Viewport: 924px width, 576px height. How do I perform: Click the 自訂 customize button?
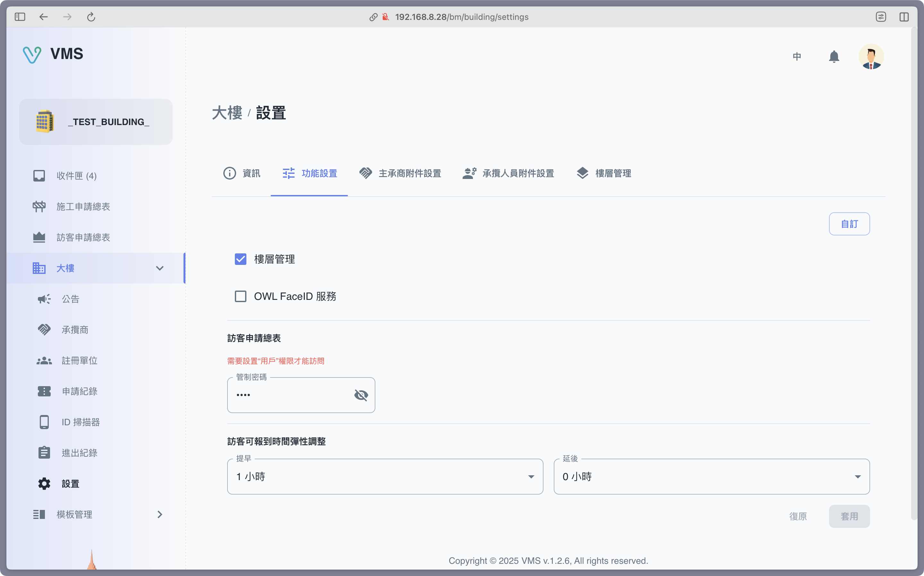pyautogui.click(x=849, y=224)
